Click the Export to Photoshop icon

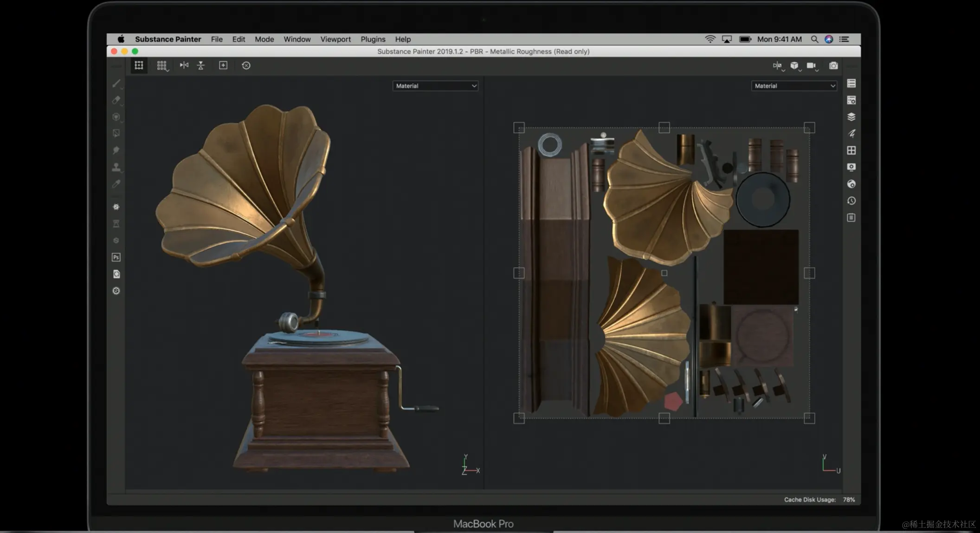[116, 257]
